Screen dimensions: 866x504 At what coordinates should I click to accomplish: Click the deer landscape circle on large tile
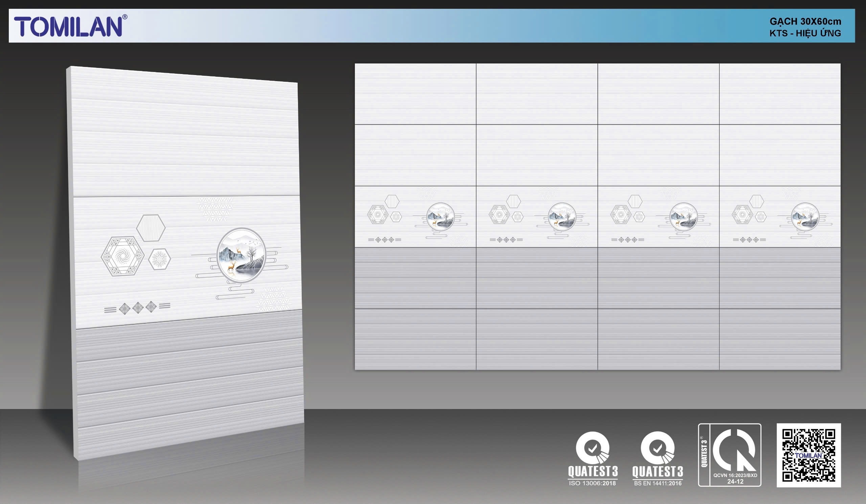[x=241, y=256]
